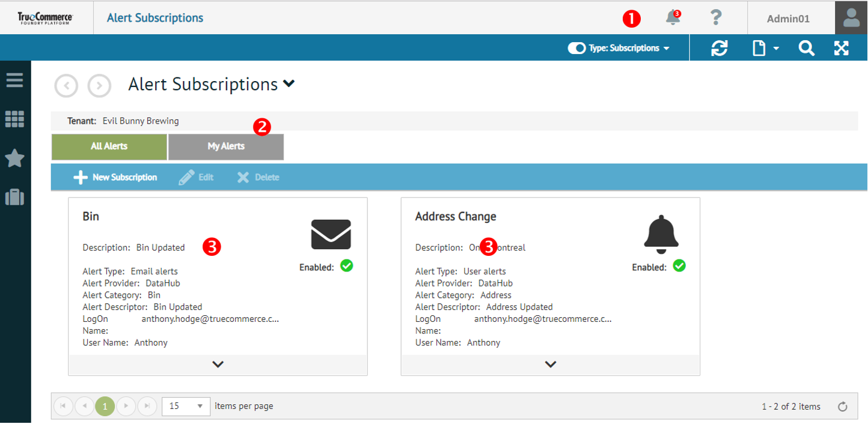This screenshot has height=424, width=868.
Task: Click the help question mark icon
Action: click(715, 18)
